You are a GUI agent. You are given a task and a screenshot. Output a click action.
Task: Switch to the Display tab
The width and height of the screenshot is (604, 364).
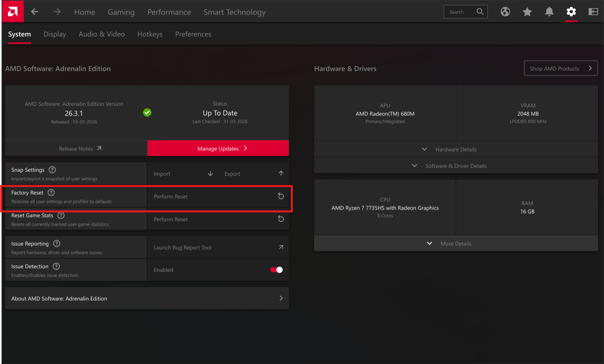tap(55, 34)
